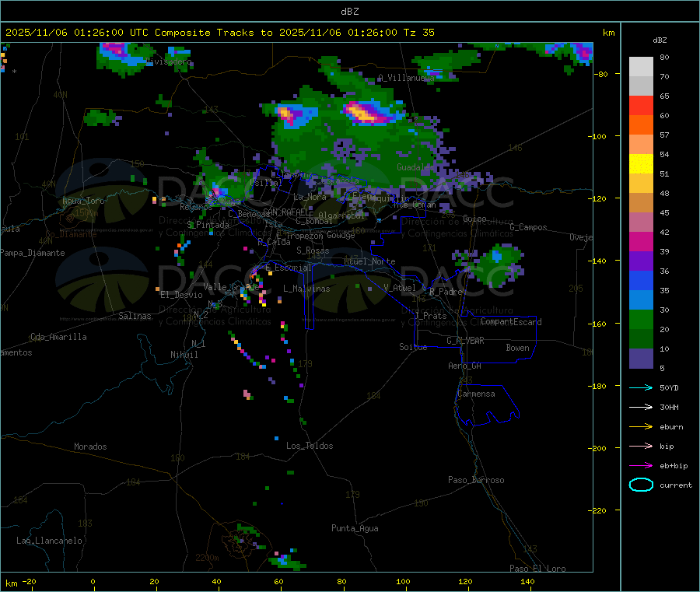Click the '100' tick on the bottom axis
This screenshot has width=700, height=592.
tap(403, 581)
